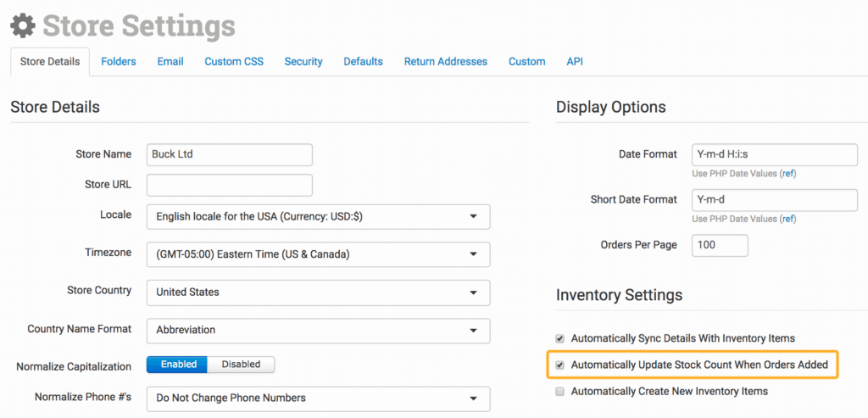Click the Orders Per Page field

point(720,246)
